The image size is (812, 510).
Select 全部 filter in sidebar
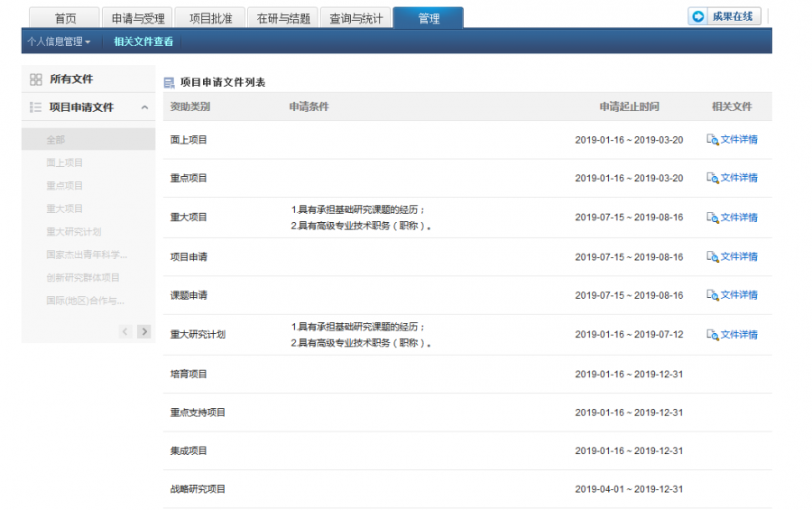click(56, 140)
